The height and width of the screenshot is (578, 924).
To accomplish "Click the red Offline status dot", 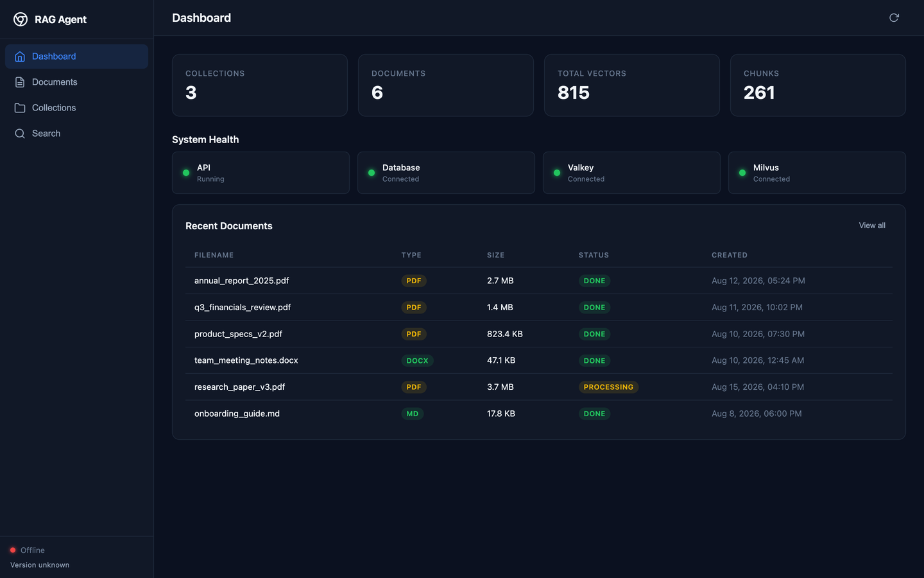I will (13, 550).
